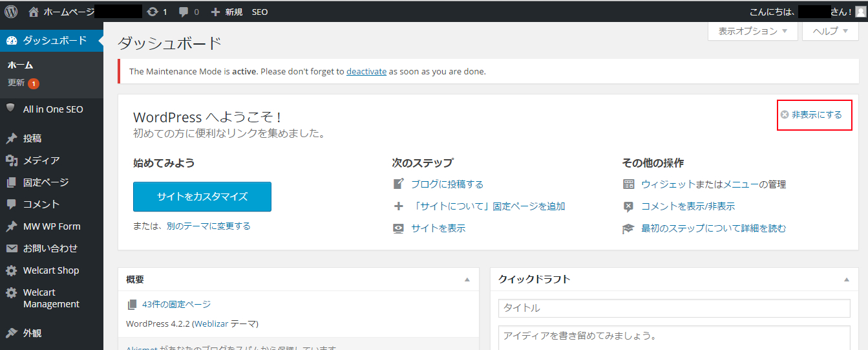This screenshot has height=350, width=868.
Task: Click the pages icon beside 43件の固定ページ
Action: click(x=132, y=305)
